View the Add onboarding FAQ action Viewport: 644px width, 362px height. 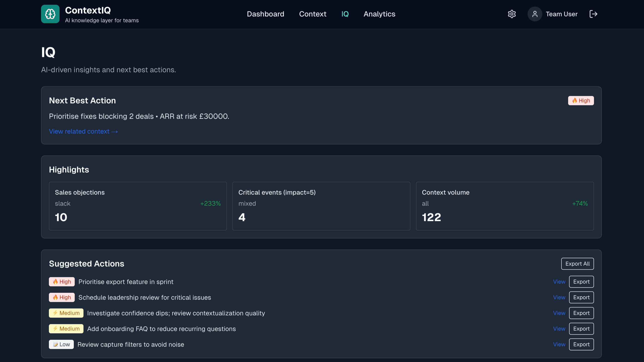pos(559,329)
